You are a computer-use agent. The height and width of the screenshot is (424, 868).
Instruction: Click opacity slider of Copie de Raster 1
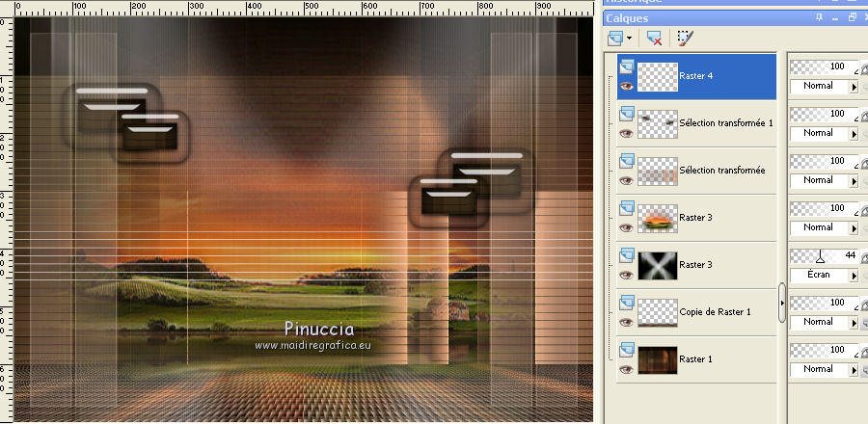coord(825,303)
